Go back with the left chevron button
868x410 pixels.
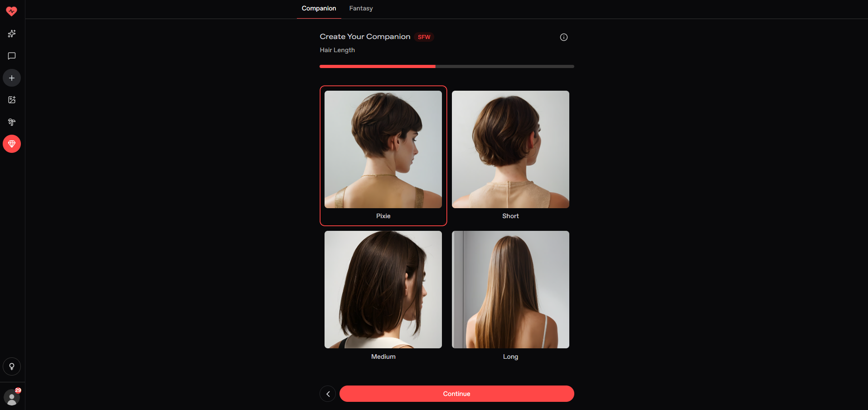point(328,394)
